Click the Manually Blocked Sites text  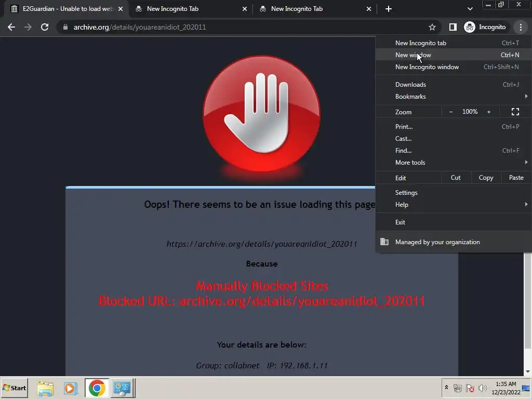(262, 286)
